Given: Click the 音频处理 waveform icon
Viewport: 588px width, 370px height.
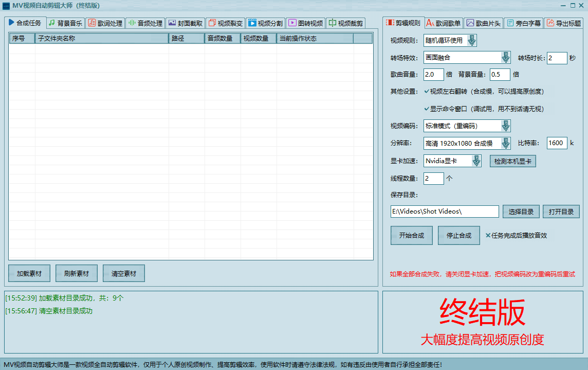Looking at the screenshot, I should click(x=132, y=23).
